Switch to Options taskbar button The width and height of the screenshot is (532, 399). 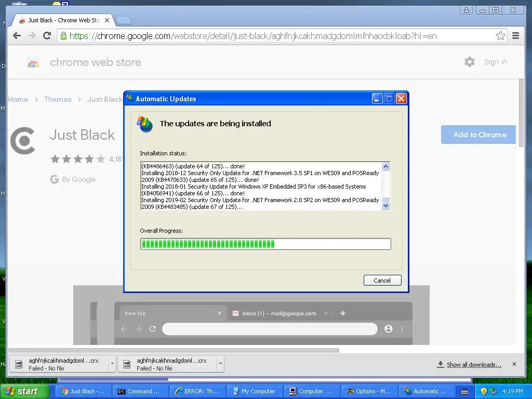click(x=368, y=391)
